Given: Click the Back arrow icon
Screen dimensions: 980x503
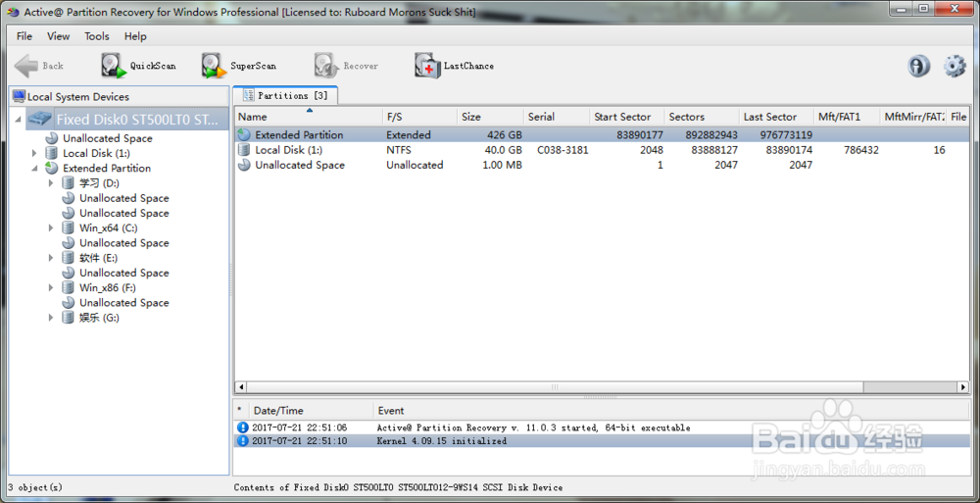Looking at the screenshot, I should [x=26, y=66].
